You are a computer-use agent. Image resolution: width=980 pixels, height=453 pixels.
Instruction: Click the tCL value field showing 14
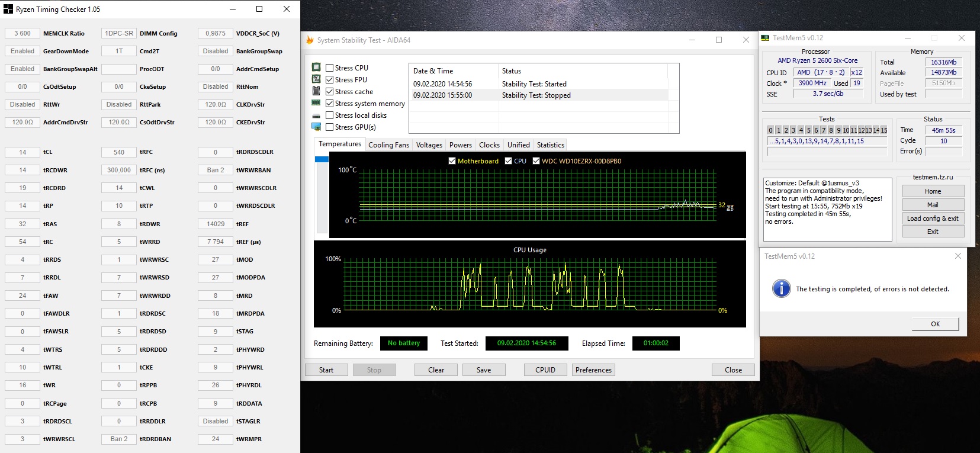coord(23,152)
